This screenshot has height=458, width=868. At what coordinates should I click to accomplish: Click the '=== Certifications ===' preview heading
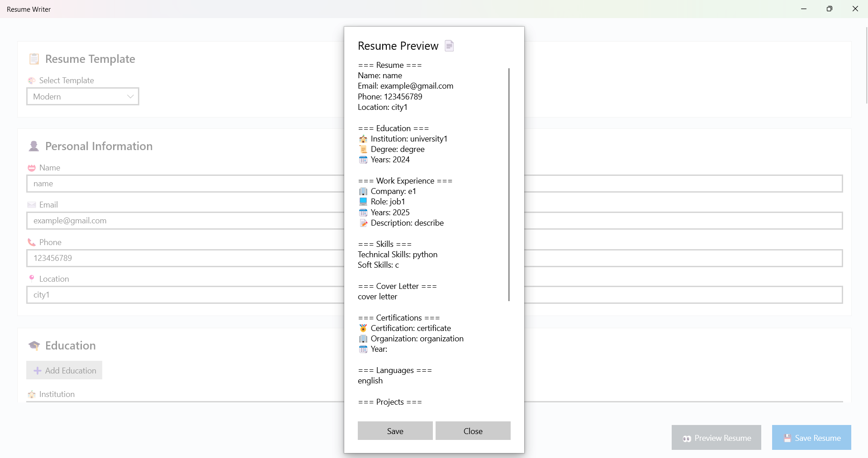click(x=399, y=318)
